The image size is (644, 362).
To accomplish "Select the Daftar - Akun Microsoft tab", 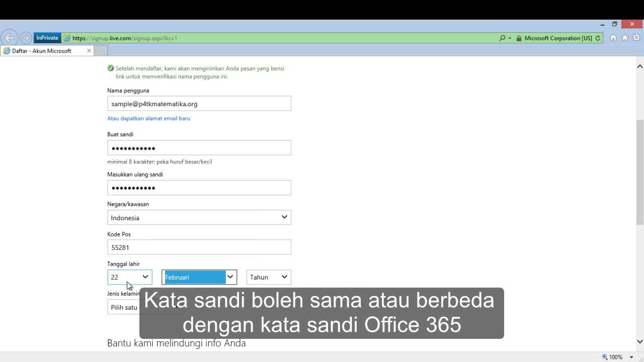I will (x=47, y=51).
